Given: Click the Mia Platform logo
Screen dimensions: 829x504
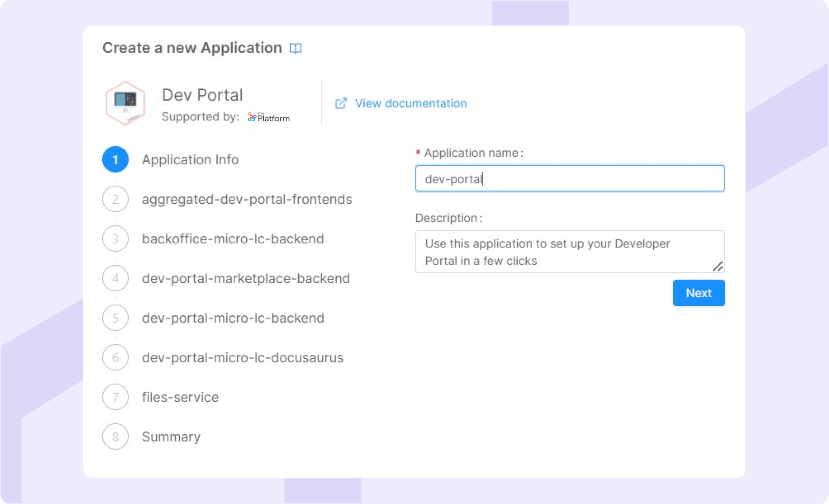Looking at the screenshot, I should tap(269, 117).
